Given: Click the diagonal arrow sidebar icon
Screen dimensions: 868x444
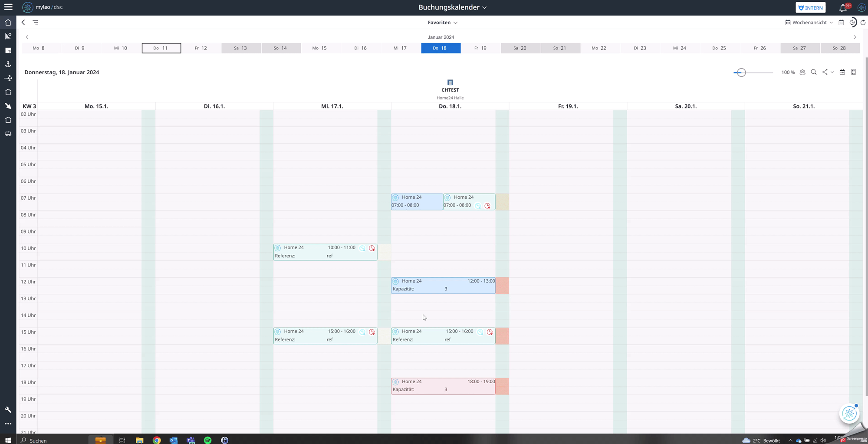Looking at the screenshot, I should click(8, 106).
